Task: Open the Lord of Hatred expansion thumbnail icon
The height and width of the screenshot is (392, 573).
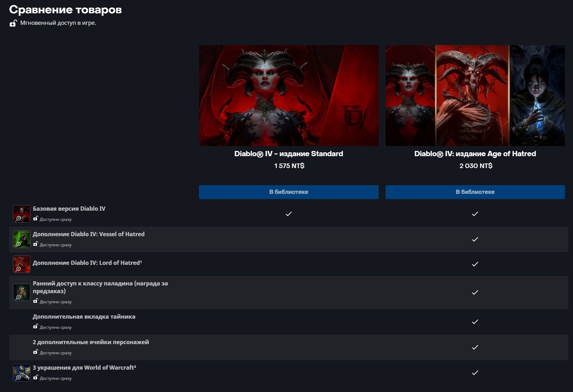Action: [22, 264]
